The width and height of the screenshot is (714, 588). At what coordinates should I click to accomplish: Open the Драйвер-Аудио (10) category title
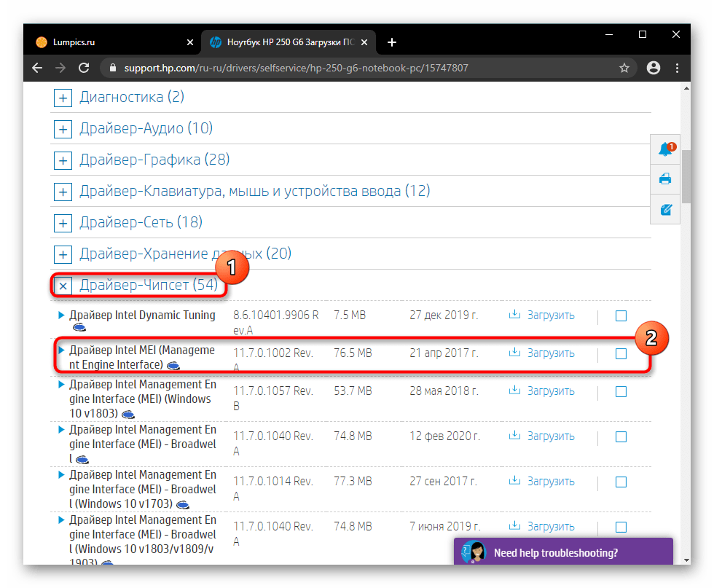[146, 128]
